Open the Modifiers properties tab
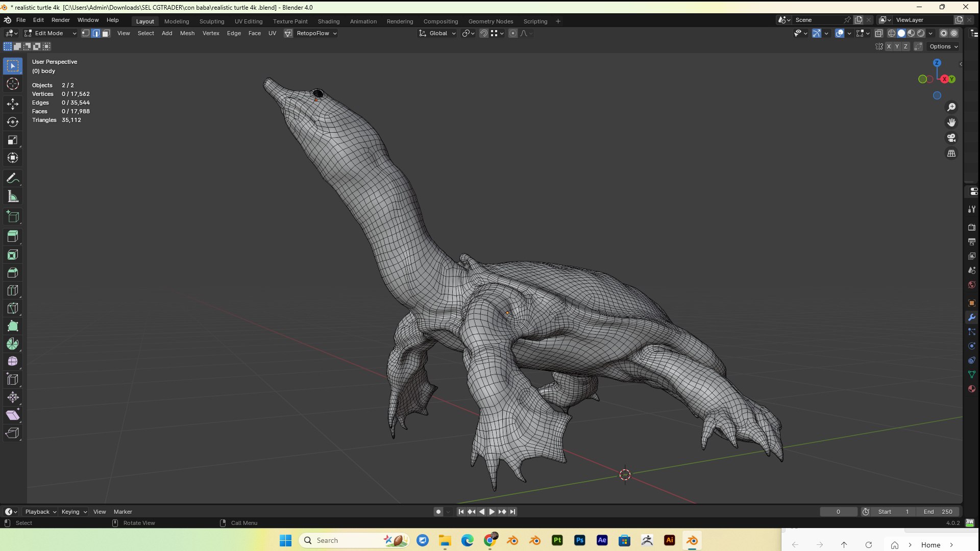 click(972, 317)
